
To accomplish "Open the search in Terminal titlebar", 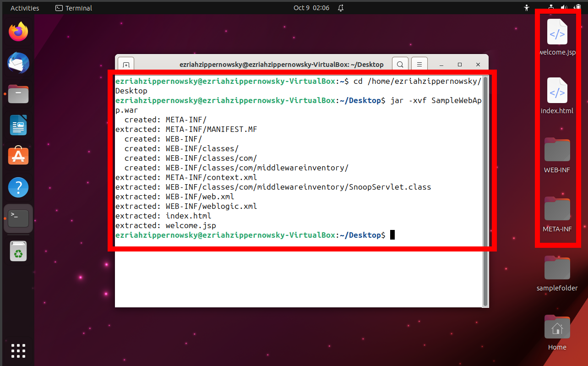I will 400,64.
